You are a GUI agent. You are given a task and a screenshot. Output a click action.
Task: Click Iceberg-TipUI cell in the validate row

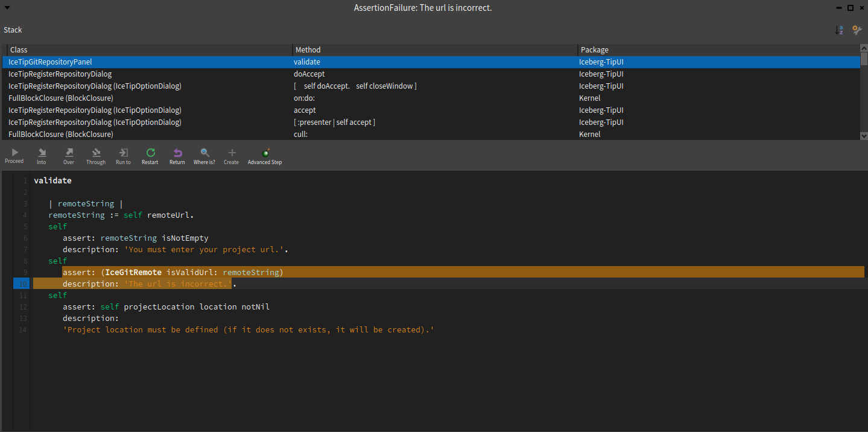(x=601, y=62)
